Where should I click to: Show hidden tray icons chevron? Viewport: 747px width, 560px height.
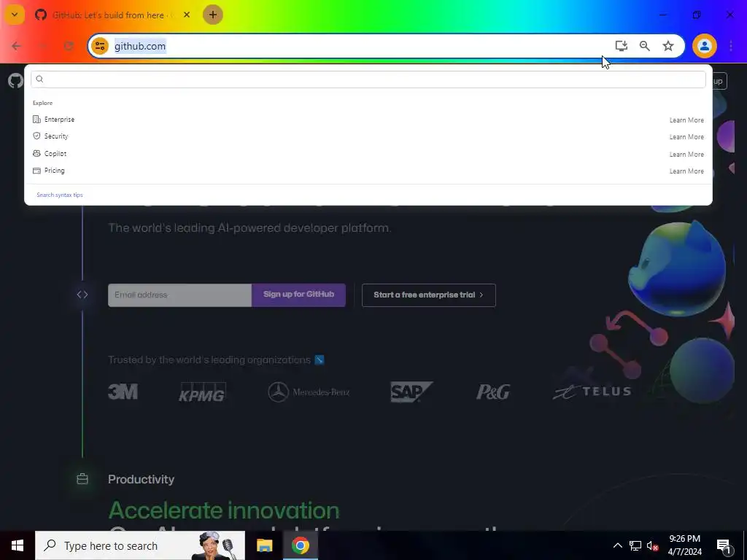coord(617,545)
